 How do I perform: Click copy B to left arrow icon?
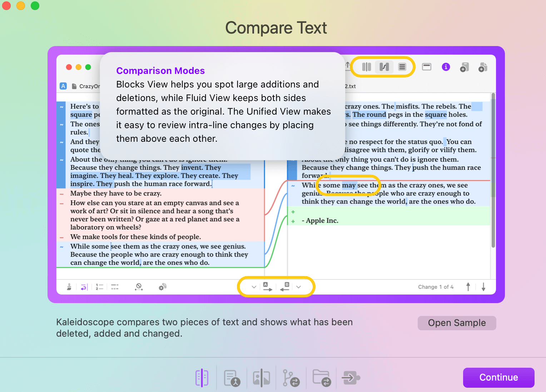[285, 287]
